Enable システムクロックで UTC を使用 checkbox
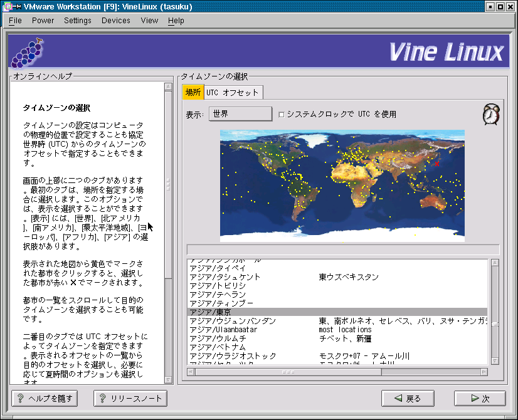 282,114
